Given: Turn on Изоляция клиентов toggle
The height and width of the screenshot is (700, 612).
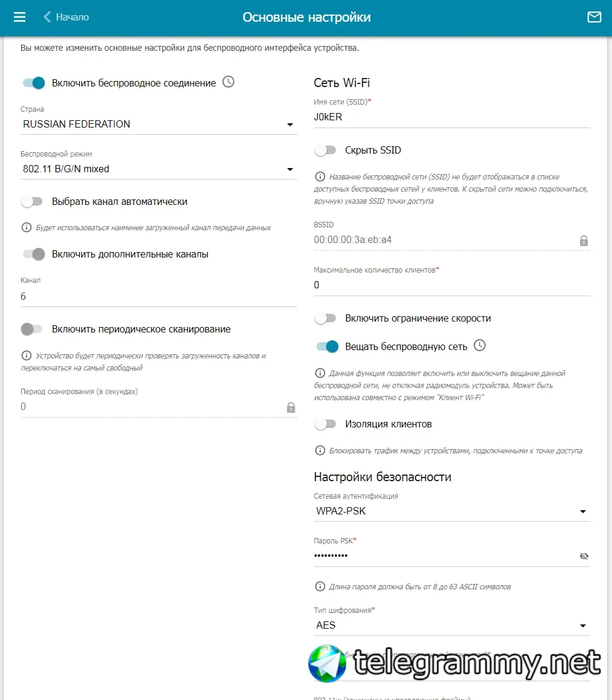Looking at the screenshot, I should pyautogui.click(x=325, y=424).
